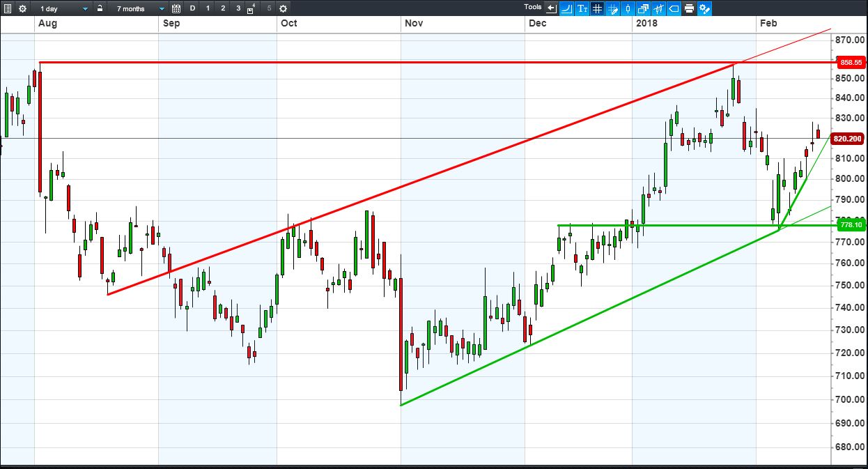Select the price label tag tool
Screen dimensions: 868x469
674,8
